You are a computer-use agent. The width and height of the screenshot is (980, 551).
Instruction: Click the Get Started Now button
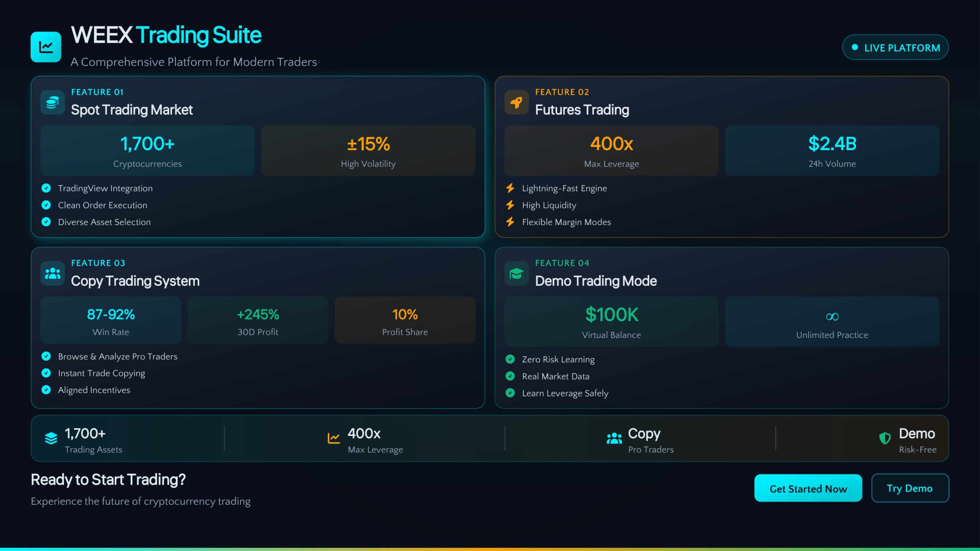pos(808,488)
